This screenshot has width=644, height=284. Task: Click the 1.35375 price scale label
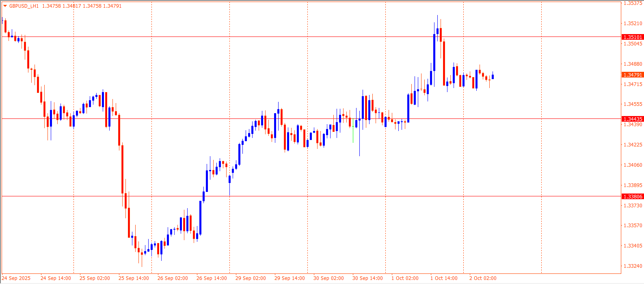(633, 3)
